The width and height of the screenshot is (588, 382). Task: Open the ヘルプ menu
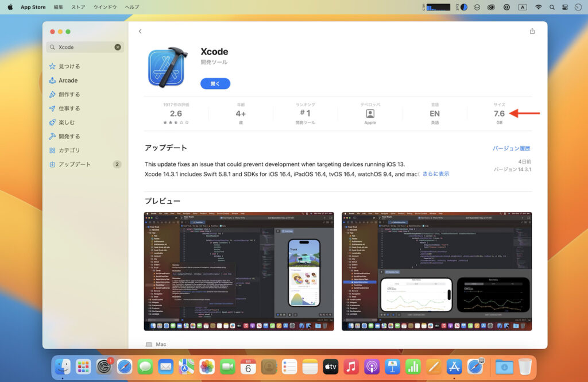pos(132,7)
